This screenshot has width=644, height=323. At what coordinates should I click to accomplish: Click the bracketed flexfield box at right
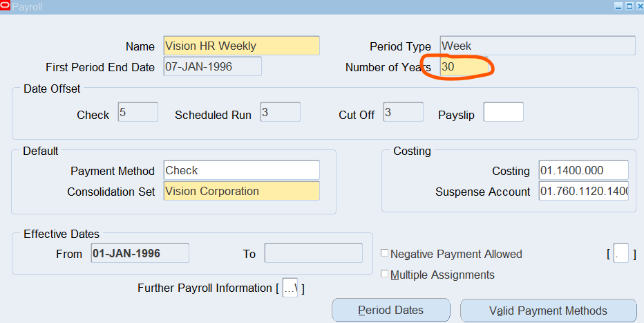(x=621, y=254)
